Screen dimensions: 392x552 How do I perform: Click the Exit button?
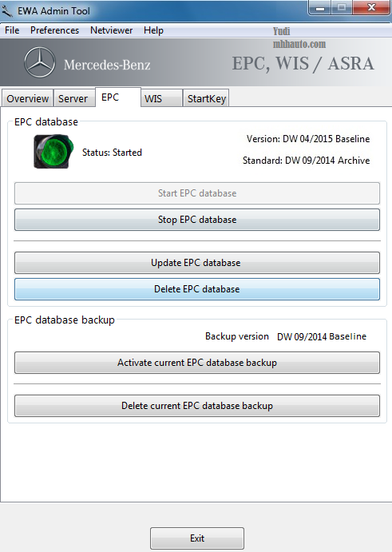tap(197, 538)
